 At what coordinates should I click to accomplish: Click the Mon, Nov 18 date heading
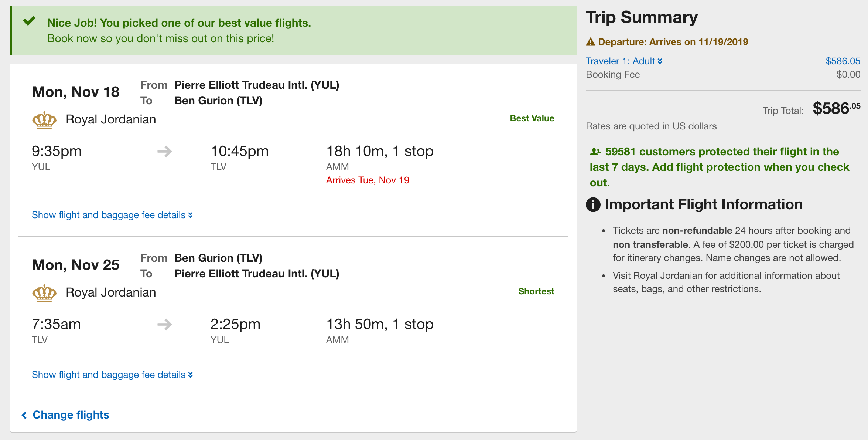click(76, 92)
